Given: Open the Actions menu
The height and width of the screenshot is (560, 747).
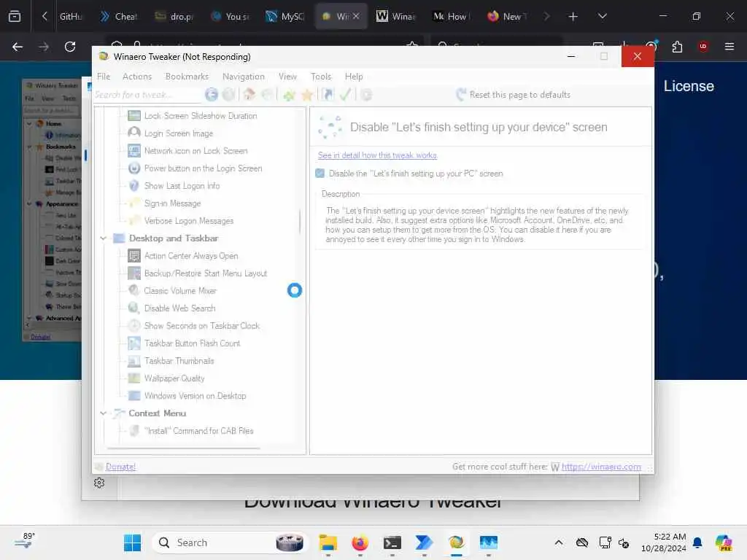Looking at the screenshot, I should tap(137, 76).
